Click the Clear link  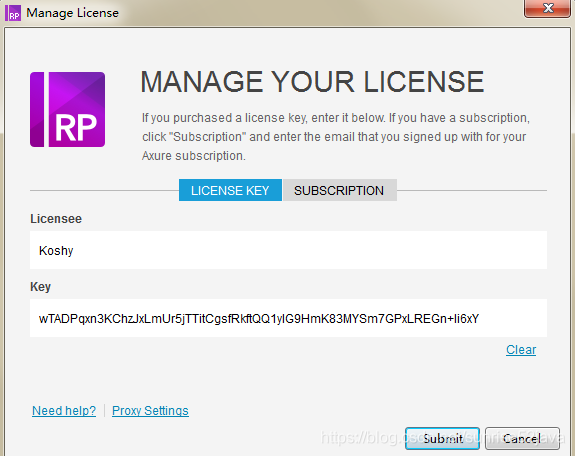coord(521,350)
